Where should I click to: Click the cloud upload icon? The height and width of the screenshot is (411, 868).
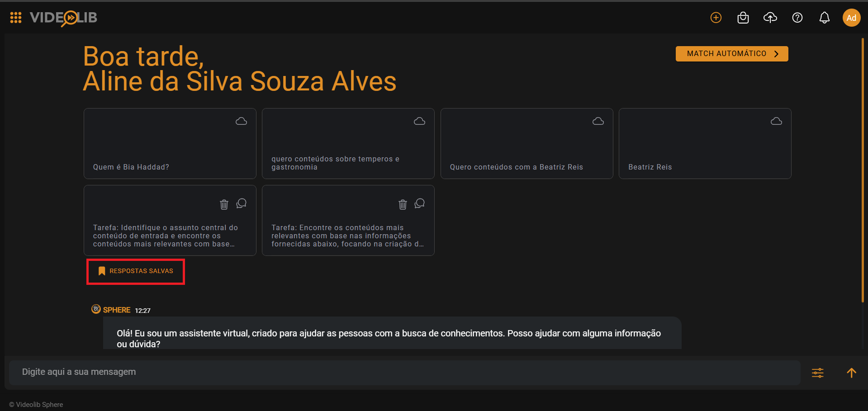(x=770, y=18)
